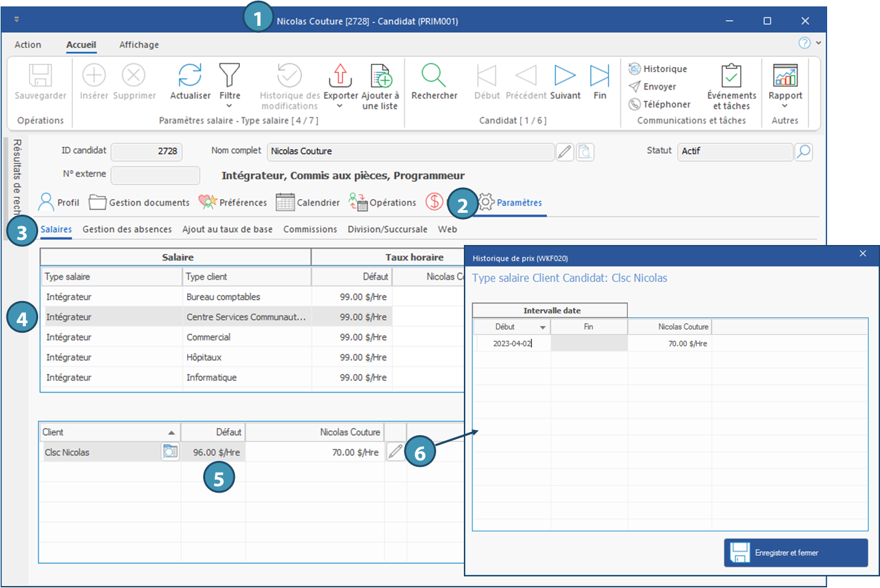This screenshot has width=880, height=588.
Task: Click the Fin date cell in price history
Action: pyautogui.click(x=588, y=344)
